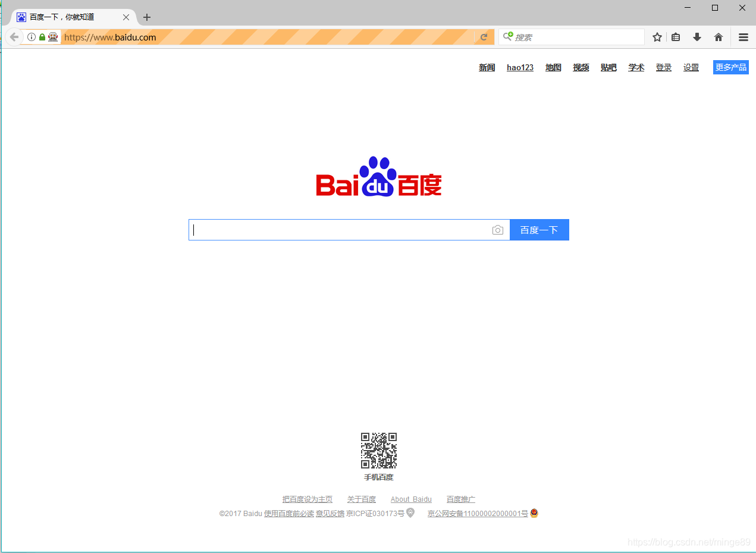Click camera image-search icon in search box

(498, 230)
